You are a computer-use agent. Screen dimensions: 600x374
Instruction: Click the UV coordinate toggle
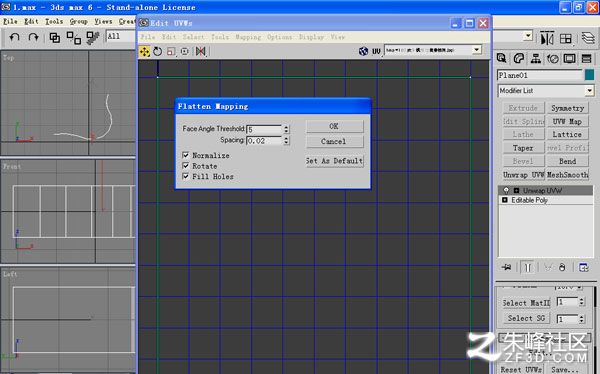coord(377,51)
